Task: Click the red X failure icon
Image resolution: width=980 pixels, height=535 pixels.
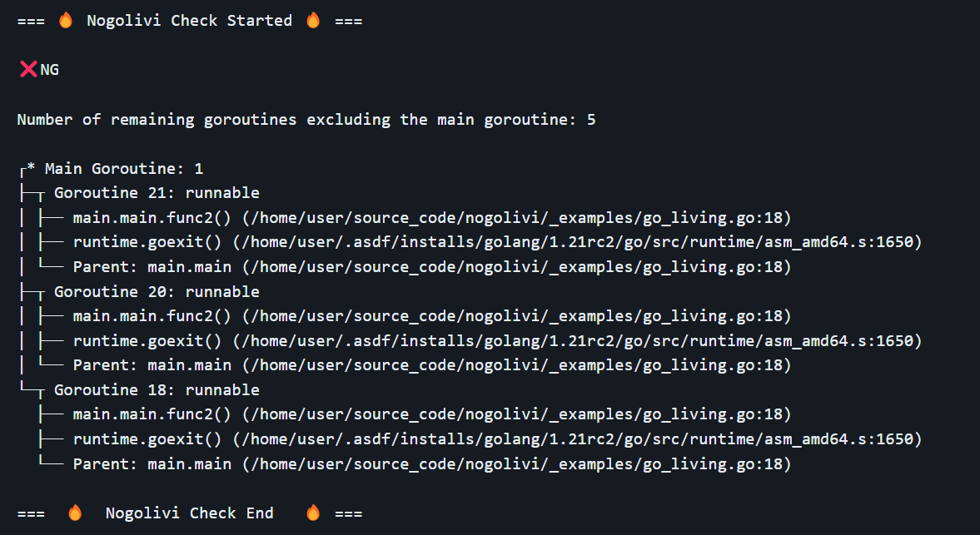Action: point(27,70)
